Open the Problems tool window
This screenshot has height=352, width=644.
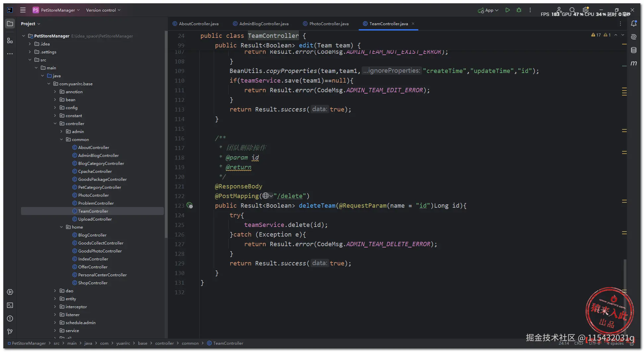coord(10,318)
